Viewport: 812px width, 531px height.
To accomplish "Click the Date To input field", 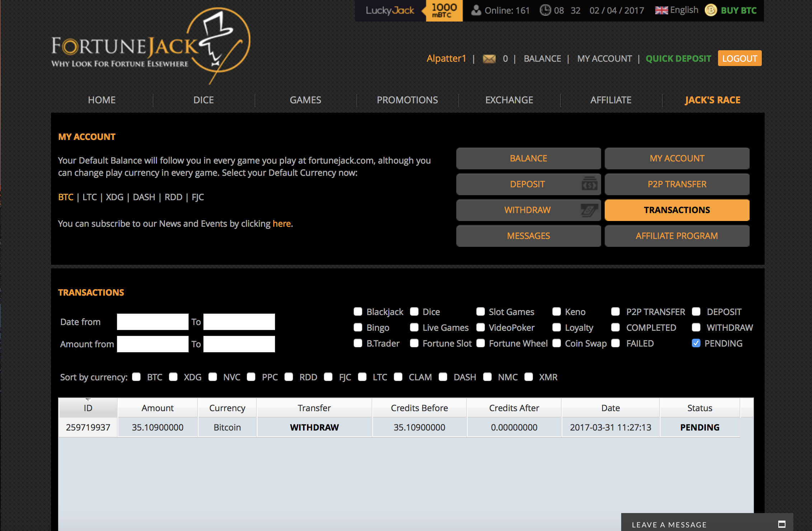I will 239,322.
